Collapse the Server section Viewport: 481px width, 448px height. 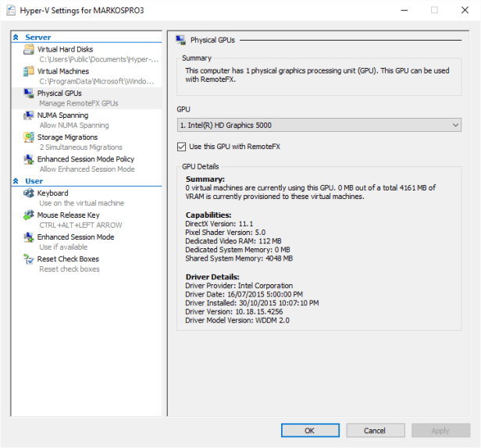pyautogui.click(x=17, y=37)
